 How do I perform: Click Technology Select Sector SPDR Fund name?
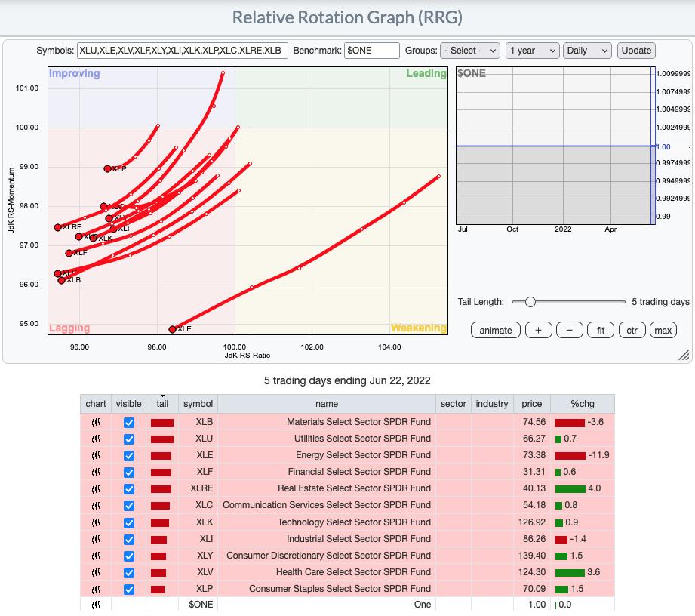(x=354, y=522)
